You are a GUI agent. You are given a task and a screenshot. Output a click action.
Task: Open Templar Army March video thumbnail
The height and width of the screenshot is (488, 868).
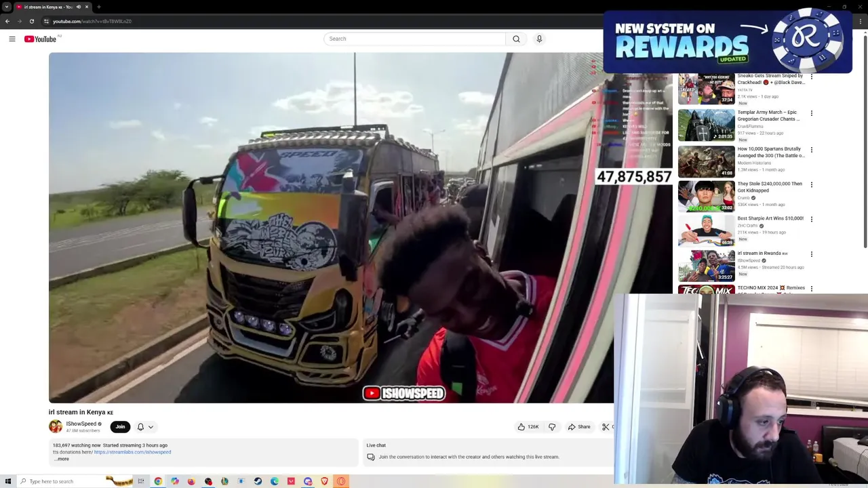coord(706,125)
